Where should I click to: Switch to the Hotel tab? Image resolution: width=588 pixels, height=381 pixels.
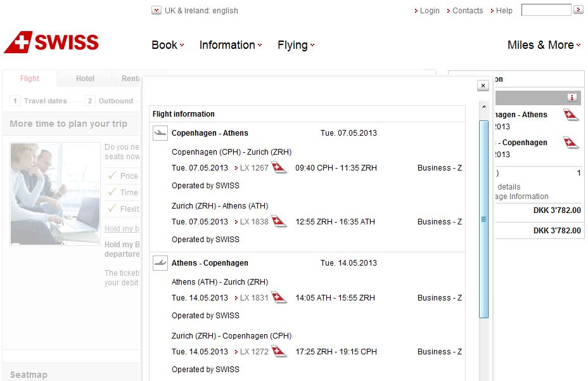[x=85, y=79]
